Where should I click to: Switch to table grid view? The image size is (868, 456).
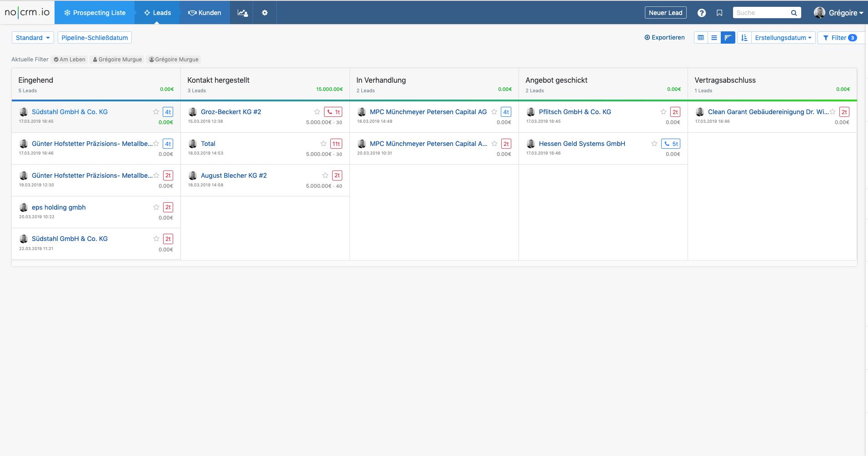pyautogui.click(x=701, y=38)
